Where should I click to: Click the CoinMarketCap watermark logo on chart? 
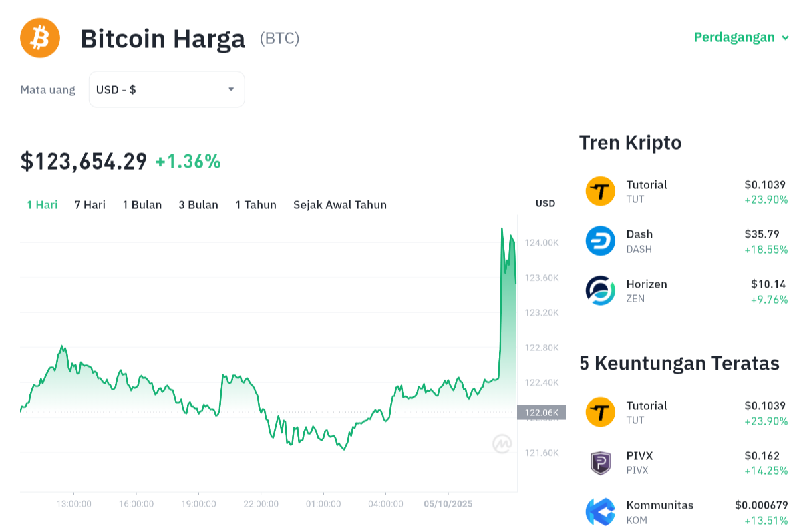coord(502,443)
